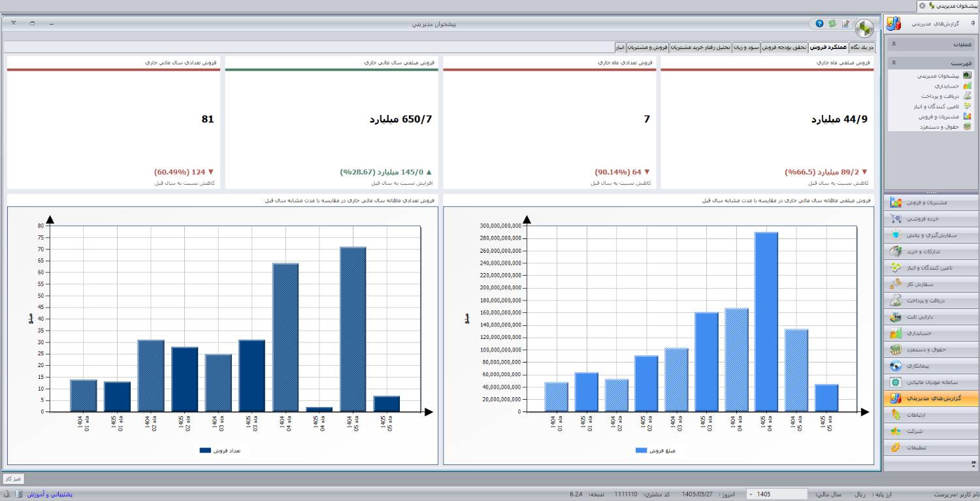This screenshot has width=980, height=501.
Task: Click the green refresh arrows icon
Action: (832, 24)
